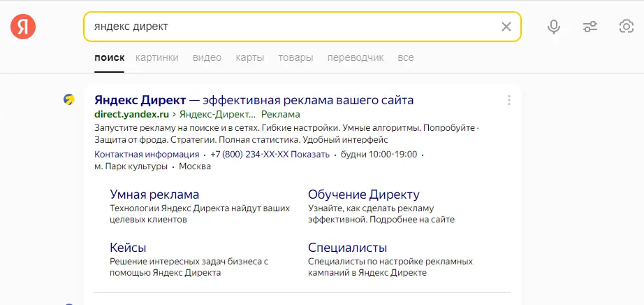Click the description 'Специалисты по настройке рекламных'

click(390, 262)
